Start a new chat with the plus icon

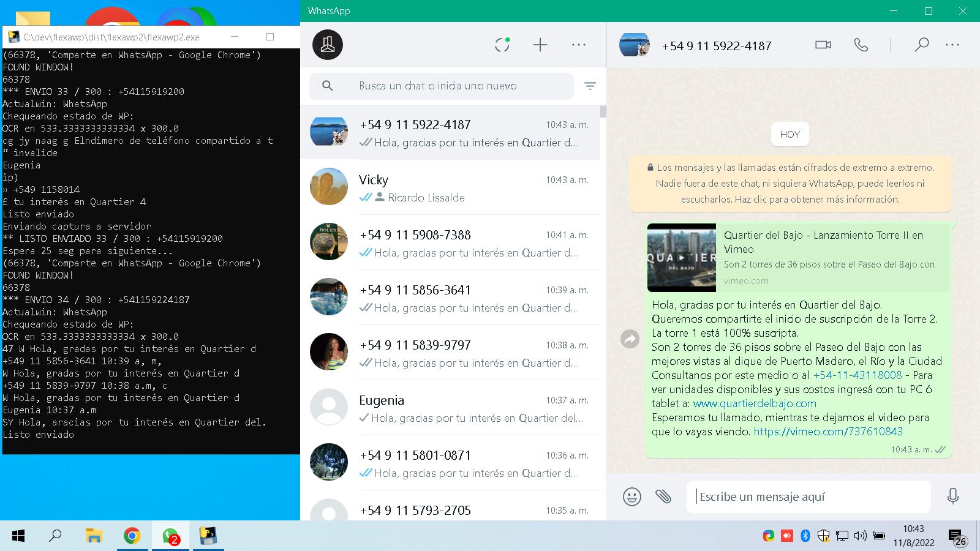(x=540, y=45)
